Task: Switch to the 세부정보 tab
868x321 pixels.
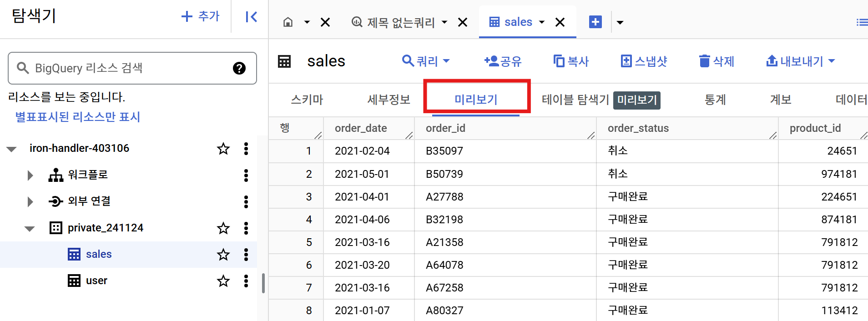Action: (389, 100)
